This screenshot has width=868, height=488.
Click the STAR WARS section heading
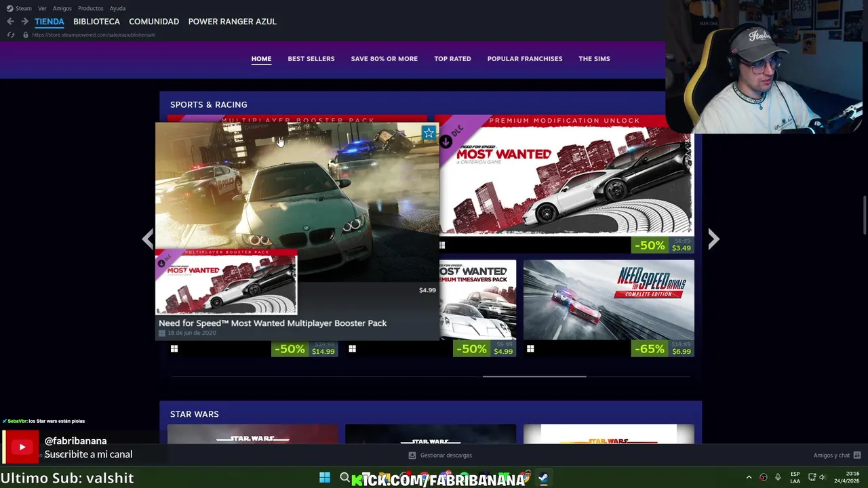[195, 414]
